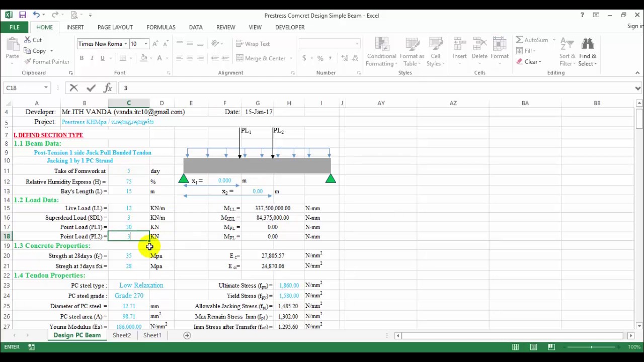Switch to the DEVELOPER ribbon tab
Image resolution: width=644 pixels, height=362 pixels.
click(x=290, y=27)
